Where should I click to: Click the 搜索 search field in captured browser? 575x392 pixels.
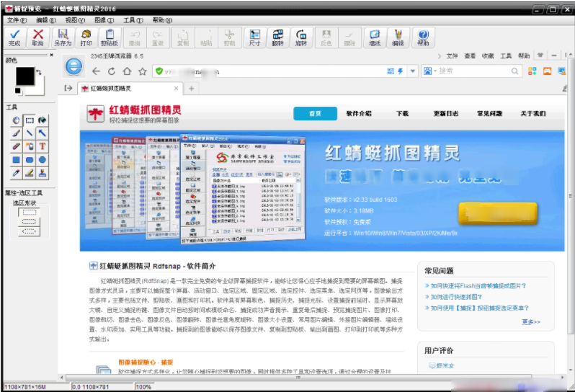(473, 71)
